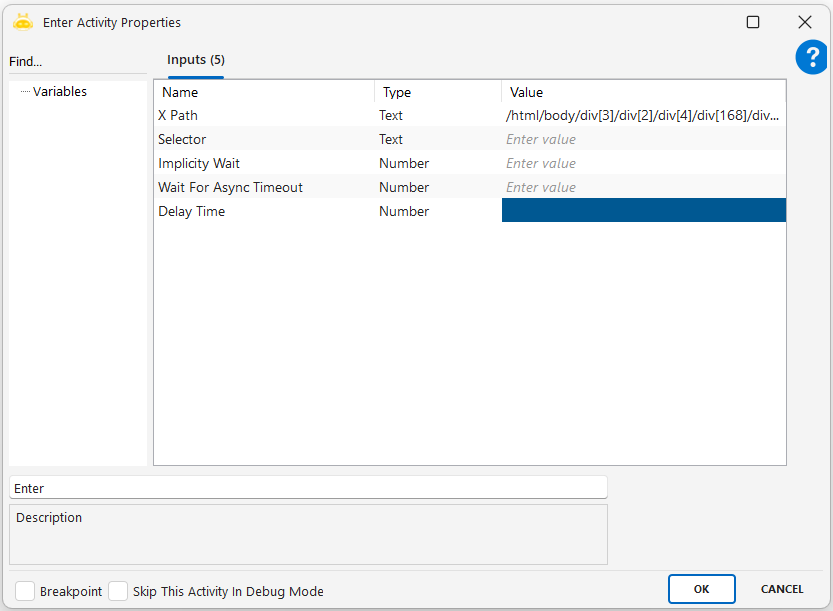Click the Wait For Async Timeout value
The image size is (833, 611).
(x=643, y=188)
